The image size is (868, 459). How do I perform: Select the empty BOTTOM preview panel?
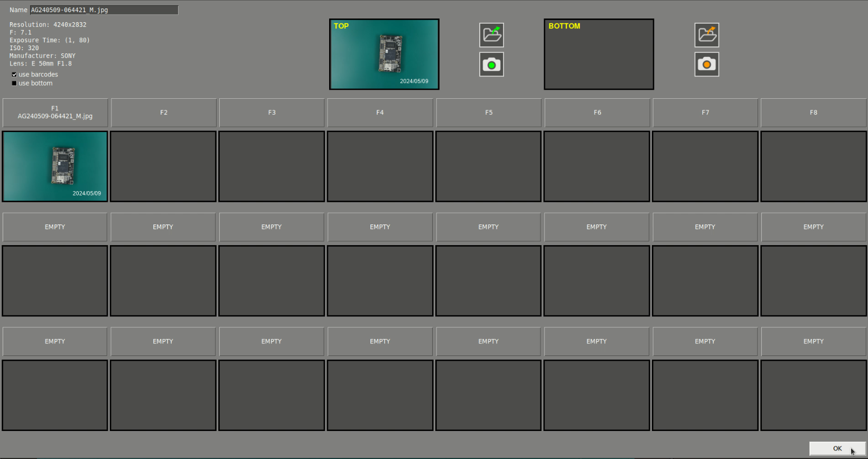[599, 54]
